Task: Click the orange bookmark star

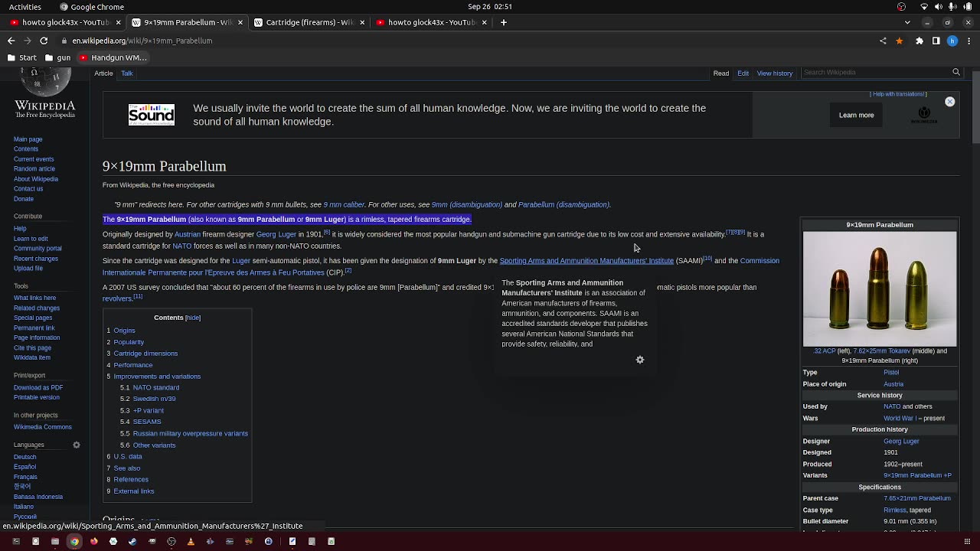Action: pos(900,41)
